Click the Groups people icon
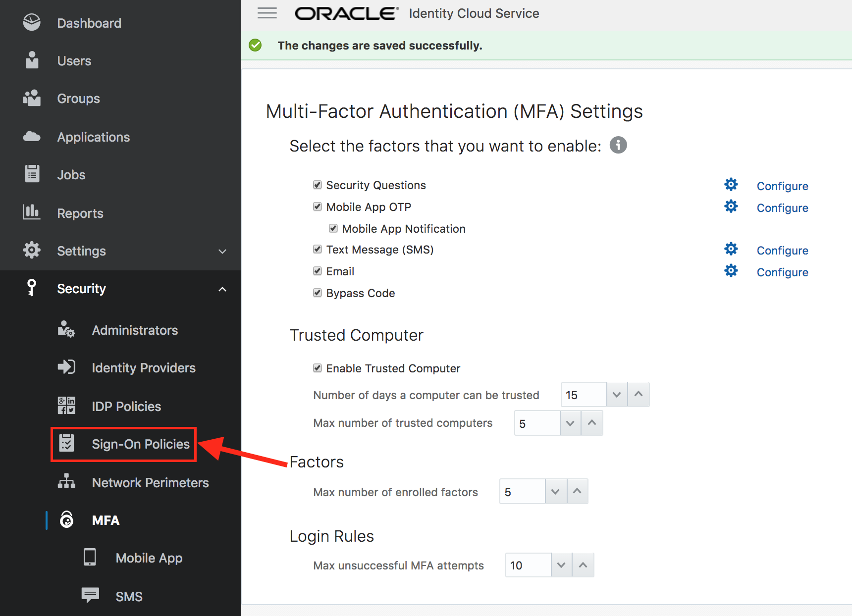 click(x=32, y=98)
